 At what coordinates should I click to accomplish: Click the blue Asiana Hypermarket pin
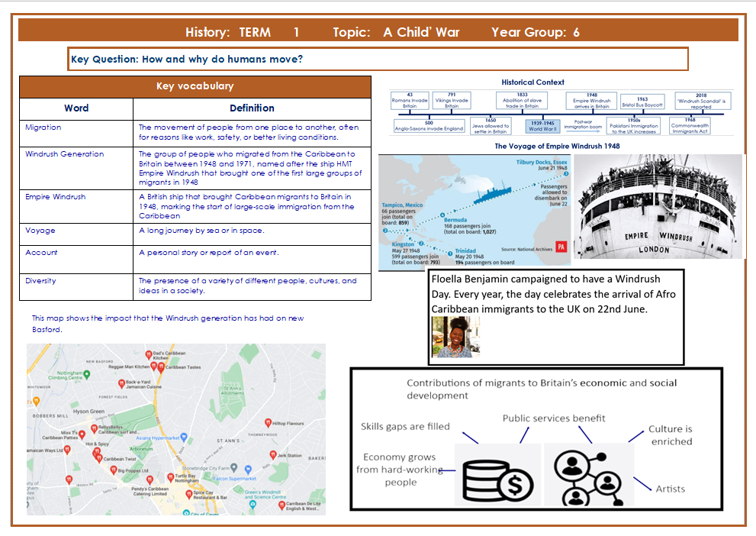[x=184, y=438]
